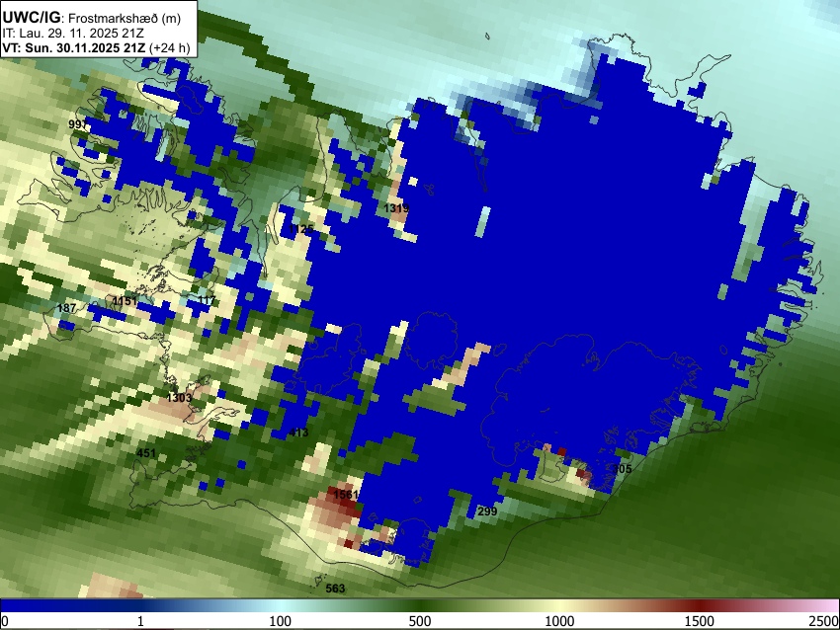Click the map value 1151
This screenshot has width=840, height=630.
(x=125, y=301)
